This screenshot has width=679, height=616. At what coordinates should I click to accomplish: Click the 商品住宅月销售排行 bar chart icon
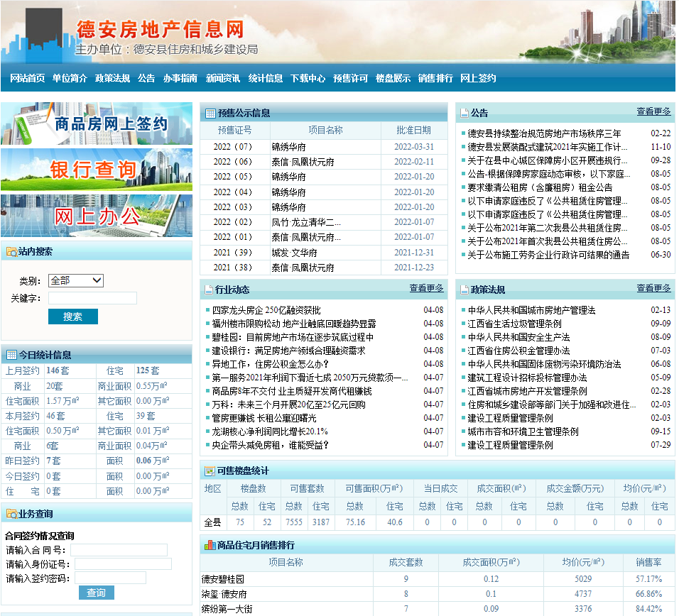[x=210, y=545]
